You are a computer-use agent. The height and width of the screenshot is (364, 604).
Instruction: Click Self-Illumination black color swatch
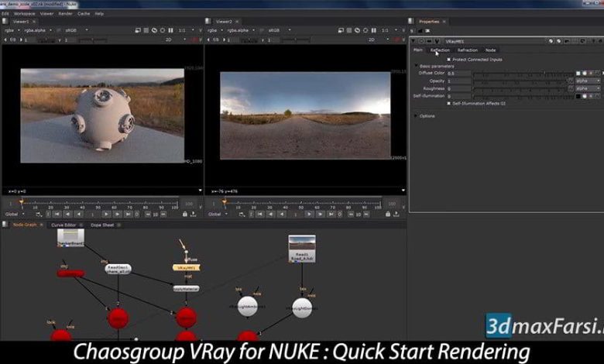[578, 96]
